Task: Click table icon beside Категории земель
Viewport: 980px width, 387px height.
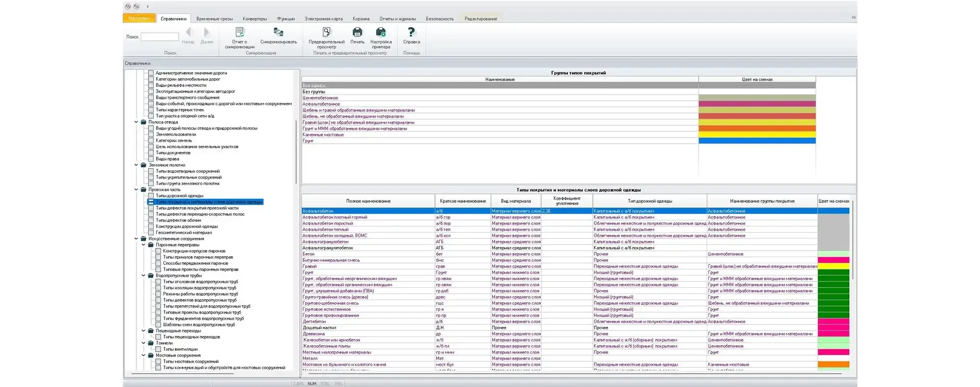Action: coord(151,141)
